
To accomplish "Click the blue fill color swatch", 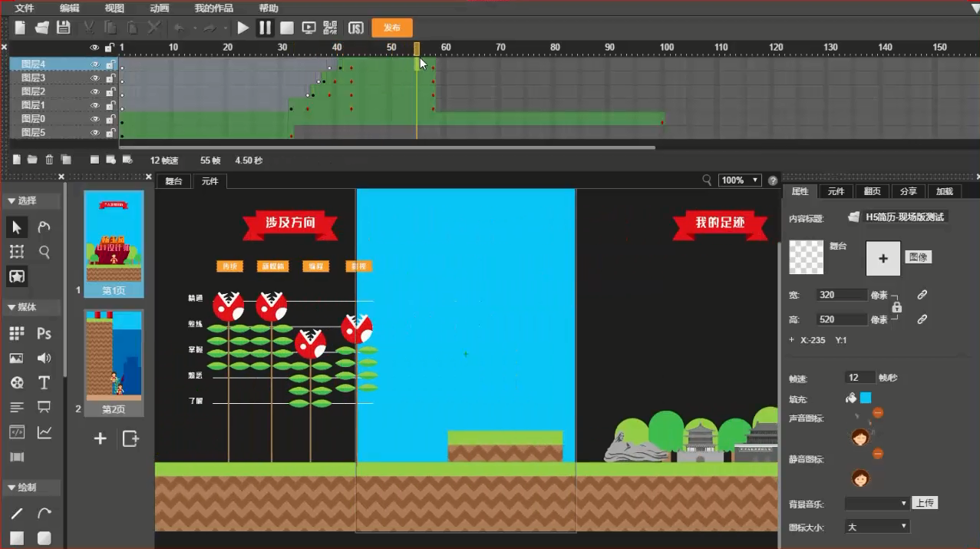I will pyautogui.click(x=866, y=398).
